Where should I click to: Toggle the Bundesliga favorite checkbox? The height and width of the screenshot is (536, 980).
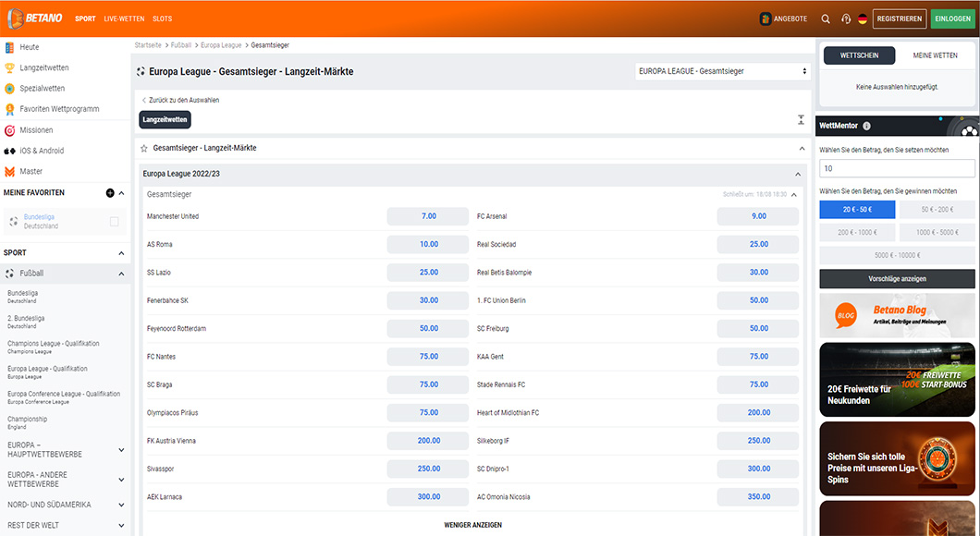click(x=115, y=221)
